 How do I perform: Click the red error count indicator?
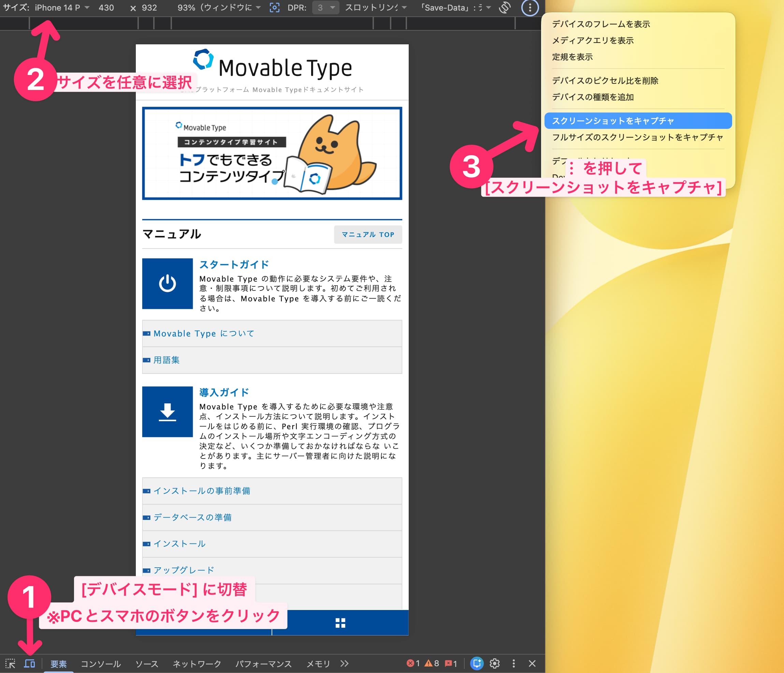tap(413, 663)
